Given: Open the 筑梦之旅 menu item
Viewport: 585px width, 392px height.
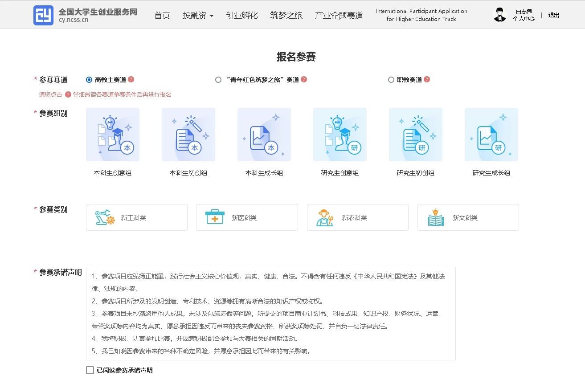Looking at the screenshot, I should tap(286, 16).
